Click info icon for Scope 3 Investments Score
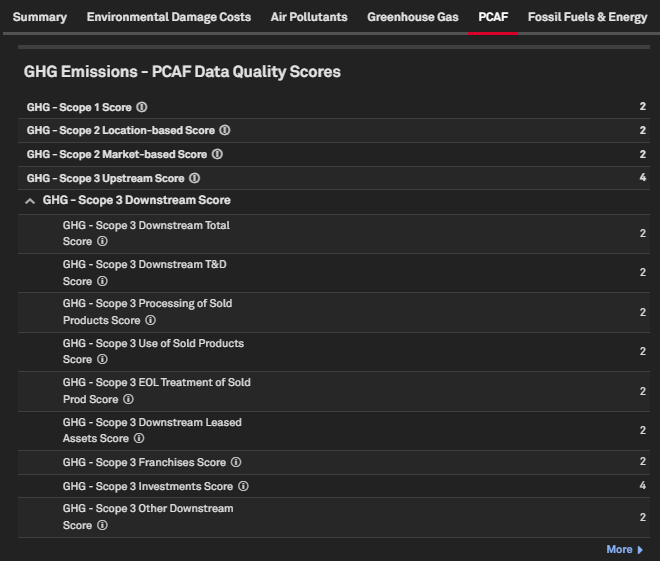Image resolution: width=660 pixels, height=561 pixels. [x=243, y=487]
